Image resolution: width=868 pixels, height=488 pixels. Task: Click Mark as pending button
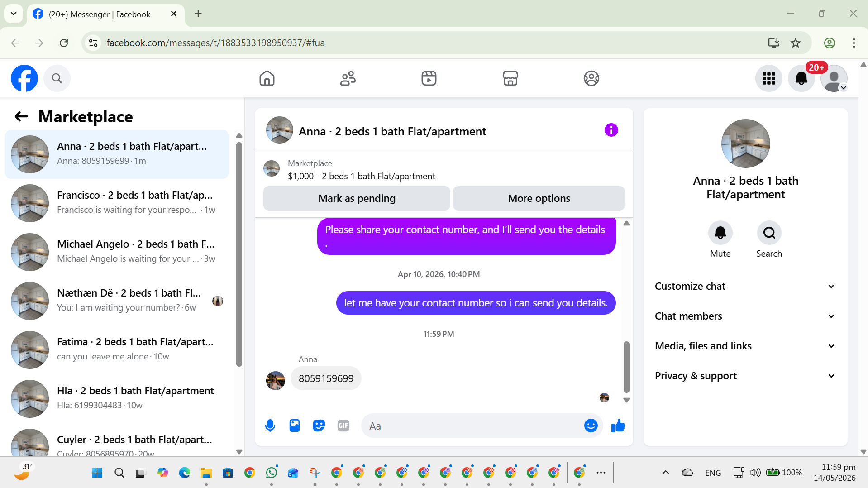pyautogui.click(x=357, y=198)
